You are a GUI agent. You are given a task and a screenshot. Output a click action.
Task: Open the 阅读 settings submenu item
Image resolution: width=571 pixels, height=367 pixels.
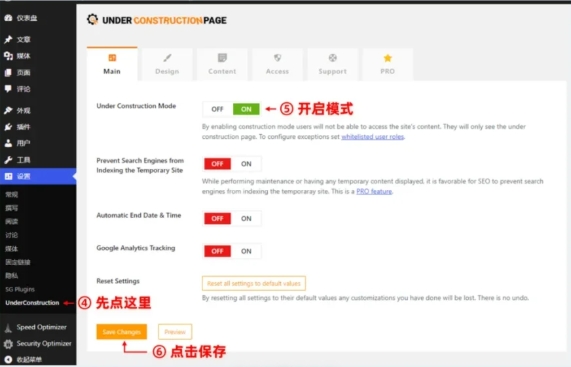12,221
